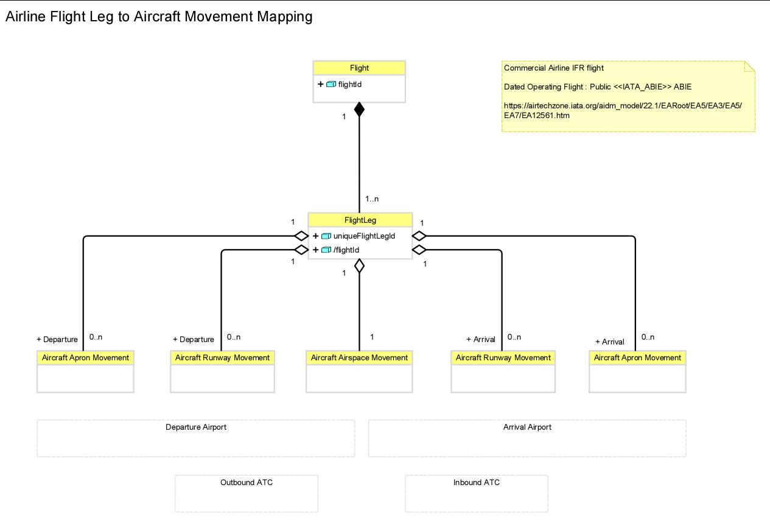The image size is (770, 532).
Task: Click the lower-right aggregation diamond on FlightLeg
Action: click(x=419, y=250)
